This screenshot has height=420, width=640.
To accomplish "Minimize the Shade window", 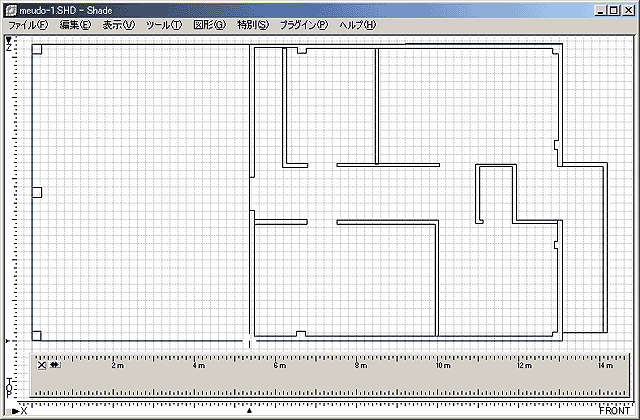I will pyautogui.click(x=600, y=11).
